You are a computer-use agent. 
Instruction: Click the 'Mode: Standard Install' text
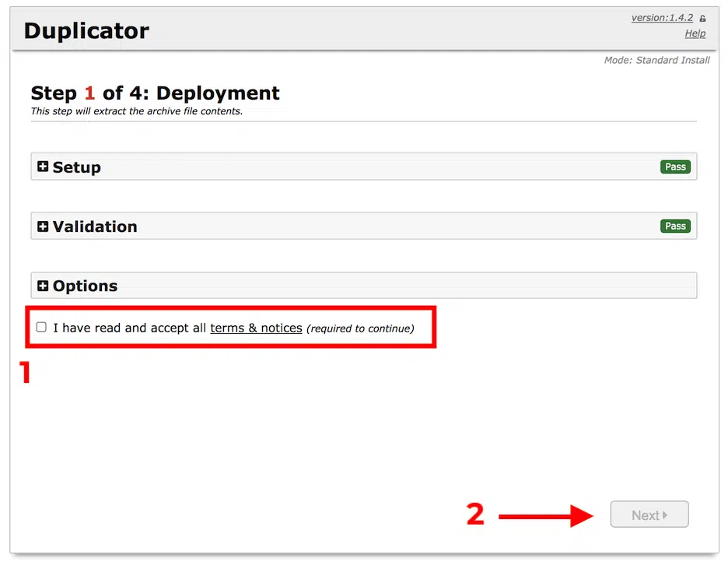coord(656,61)
